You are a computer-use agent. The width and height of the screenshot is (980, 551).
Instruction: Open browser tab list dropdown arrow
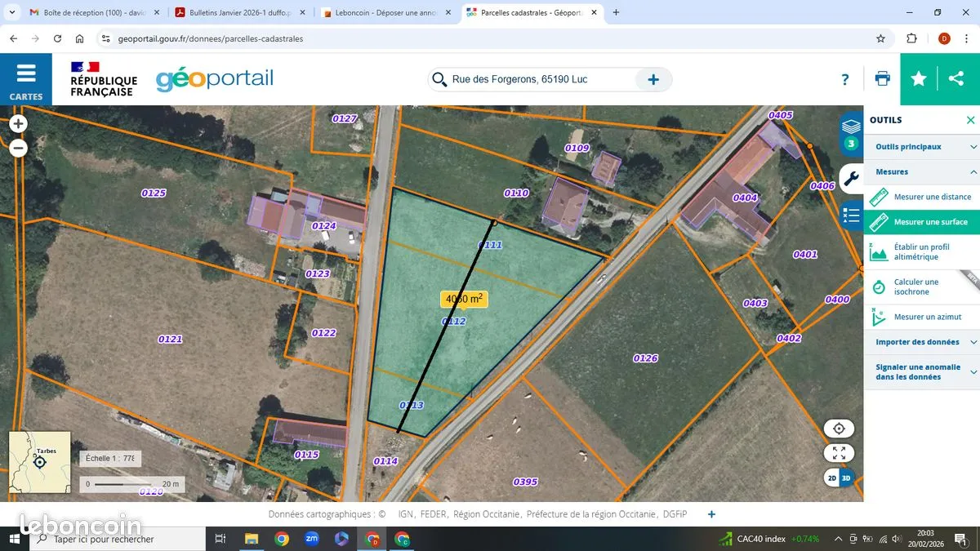[11, 13]
